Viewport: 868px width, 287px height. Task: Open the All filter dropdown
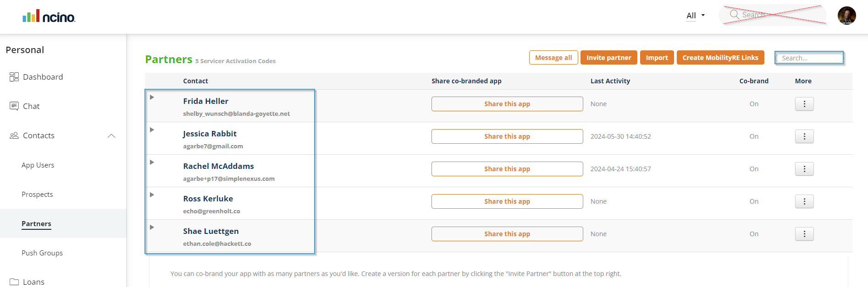[695, 16]
